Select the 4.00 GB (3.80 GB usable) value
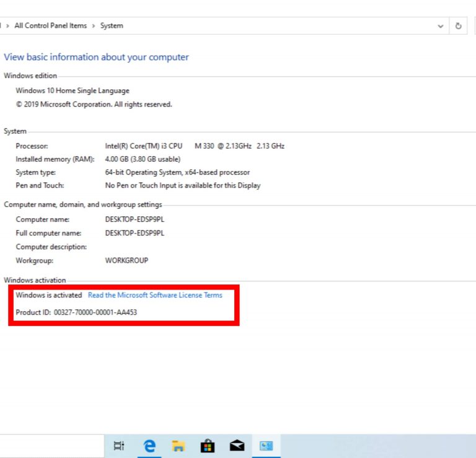 [143, 159]
